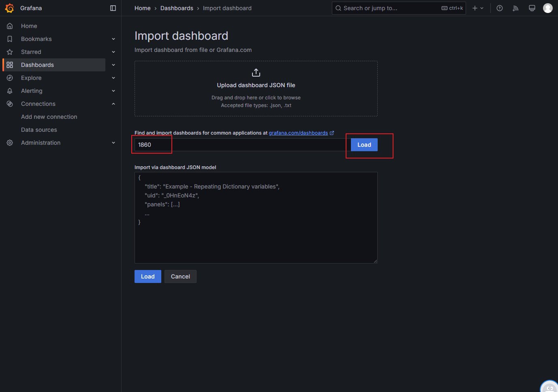This screenshot has height=392, width=558.
Task: Click Load button next to 1860 field
Action: (x=364, y=145)
